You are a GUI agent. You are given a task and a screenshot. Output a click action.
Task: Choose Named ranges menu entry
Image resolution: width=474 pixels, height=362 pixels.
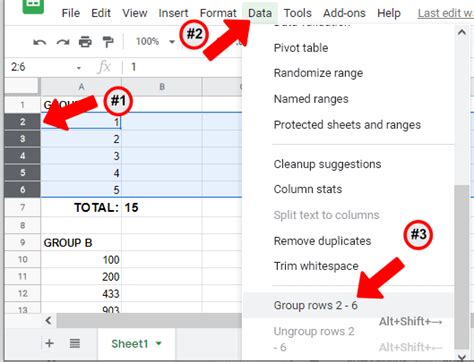pos(311,99)
